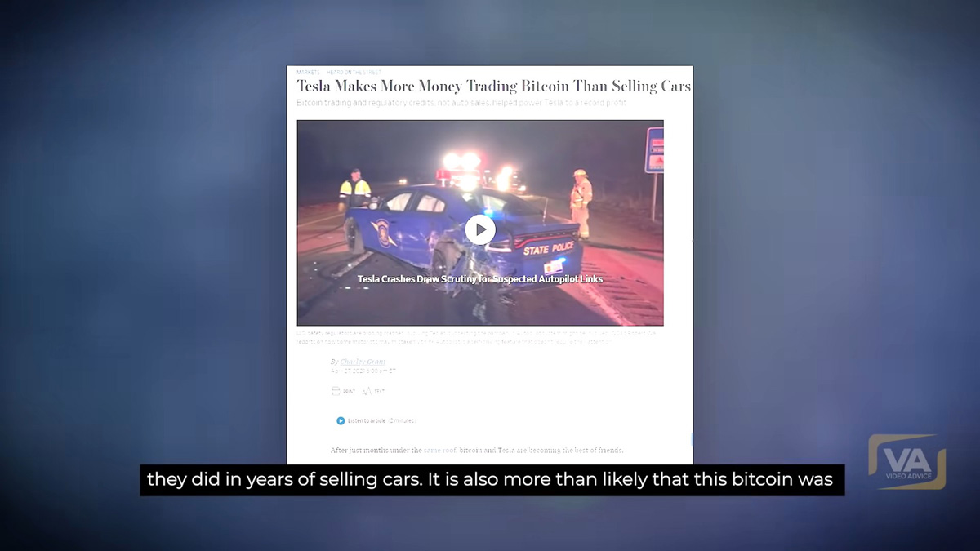Open the Text size icon
This screenshot has height=551, width=980.
click(x=367, y=392)
